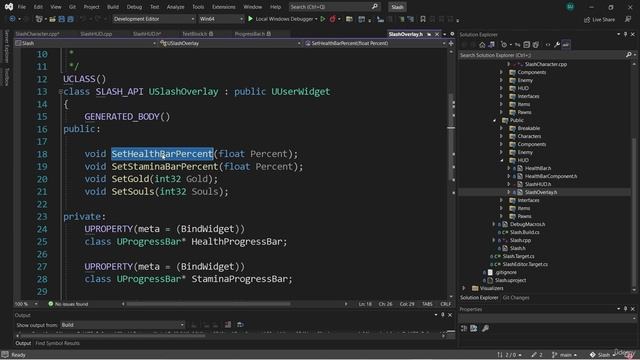Click No issues found indicator
The image size is (640, 360).
[x=68, y=304]
